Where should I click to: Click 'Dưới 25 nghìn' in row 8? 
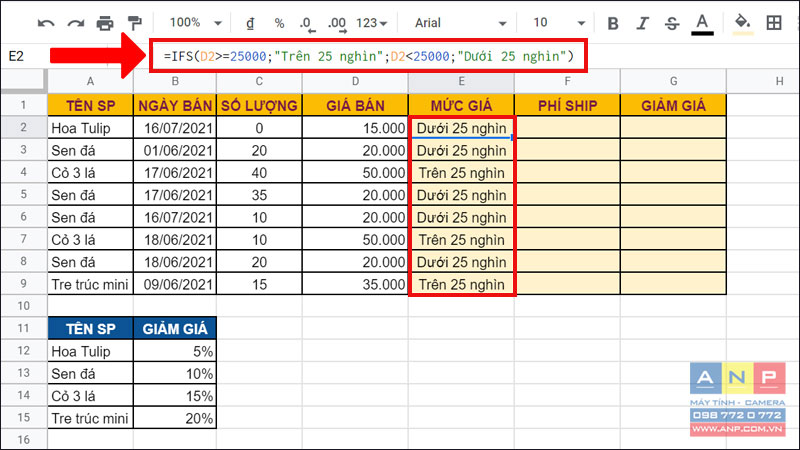coord(461,262)
